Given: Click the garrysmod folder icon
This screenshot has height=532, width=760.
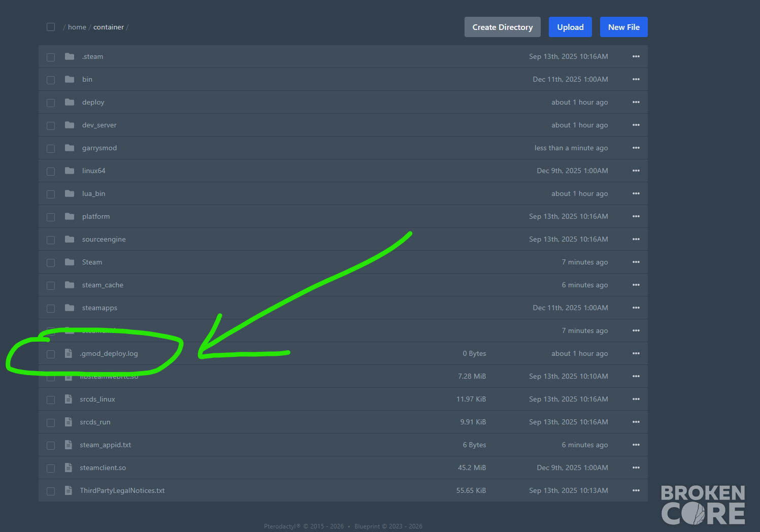Looking at the screenshot, I should coord(70,148).
